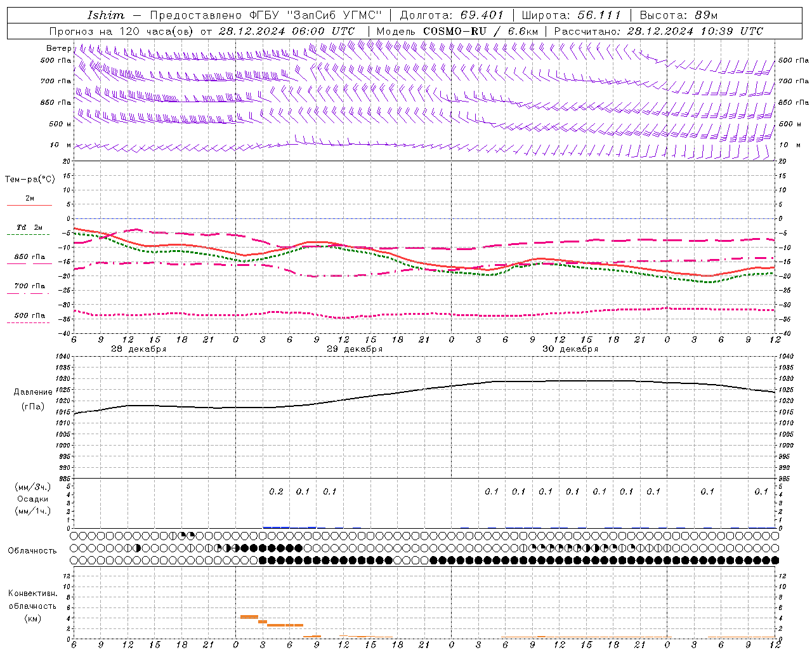Click the 30 декабря date label
The image size is (812, 650).
[x=570, y=349]
